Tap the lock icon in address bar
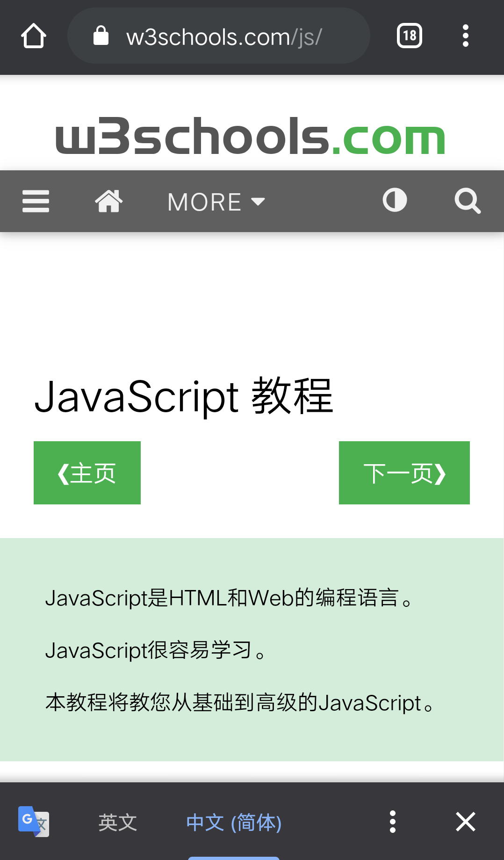The image size is (504, 860). click(x=101, y=36)
